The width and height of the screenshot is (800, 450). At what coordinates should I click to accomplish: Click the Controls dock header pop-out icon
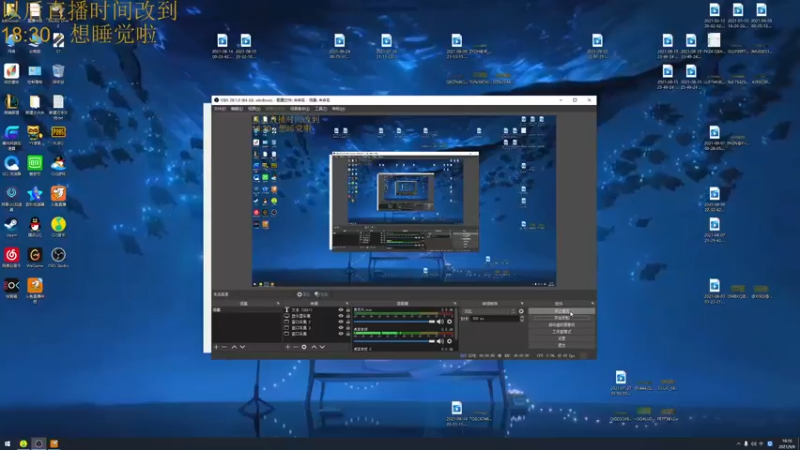pos(592,304)
